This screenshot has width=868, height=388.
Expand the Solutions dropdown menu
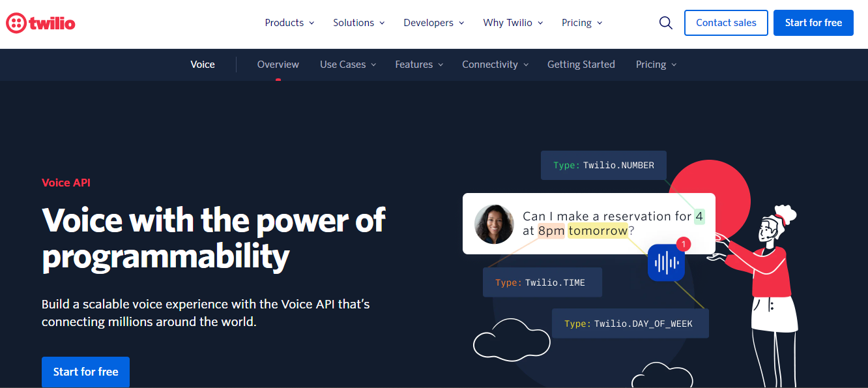[x=358, y=23]
